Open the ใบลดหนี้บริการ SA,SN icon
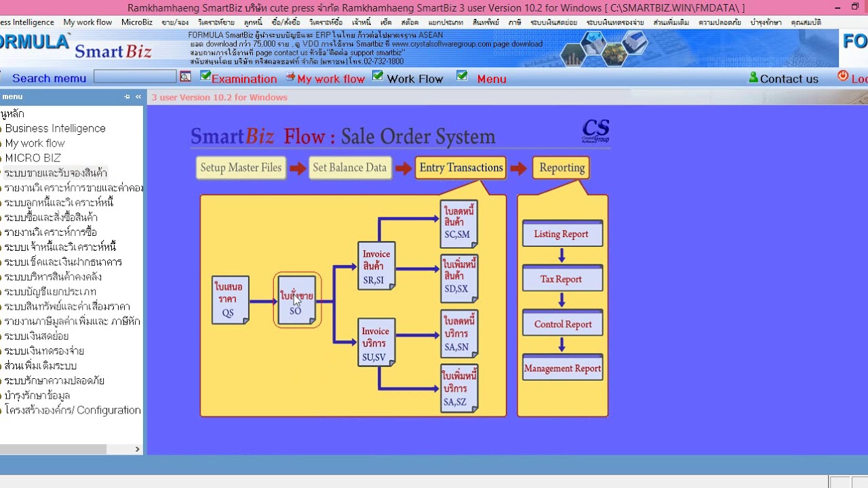This screenshot has width=868, height=488. (x=459, y=333)
